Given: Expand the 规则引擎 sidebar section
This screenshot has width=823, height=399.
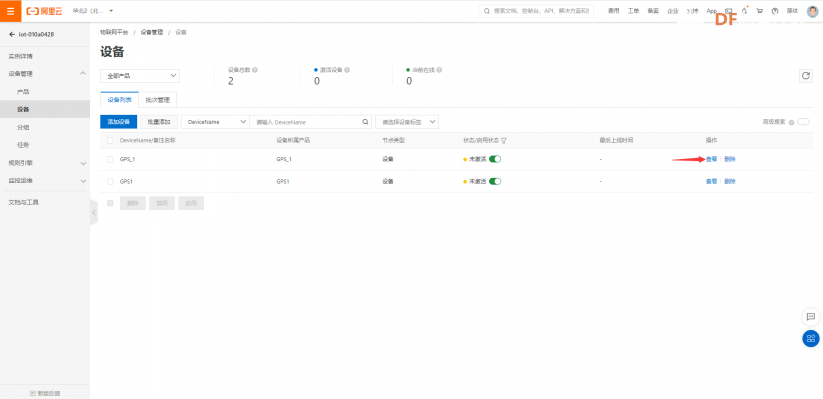Looking at the screenshot, I should [x=82, y=163].
